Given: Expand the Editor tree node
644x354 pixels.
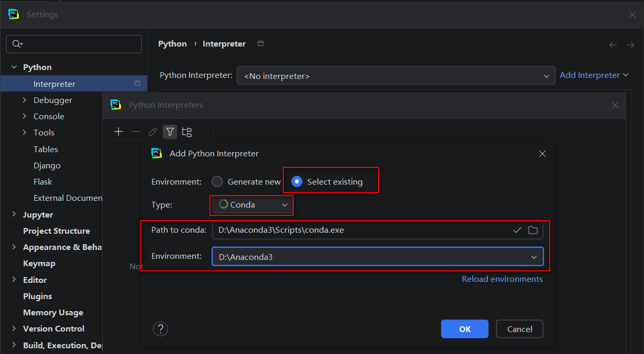Looking at the screenshot, I should 14,280.
